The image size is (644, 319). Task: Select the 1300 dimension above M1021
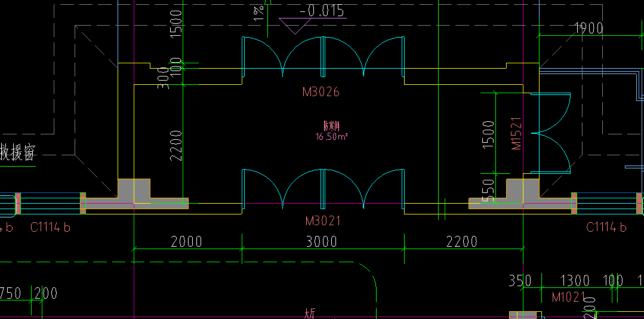click(575, 281)
